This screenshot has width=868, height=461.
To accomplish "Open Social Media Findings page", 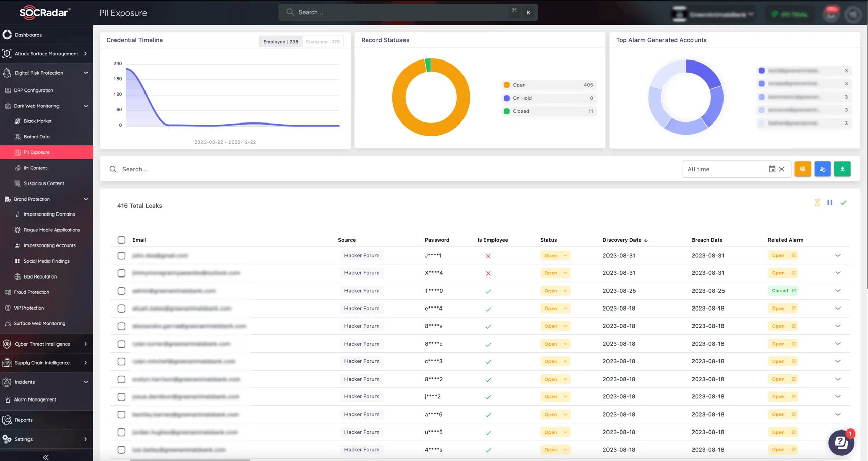I will click(46, 261).
